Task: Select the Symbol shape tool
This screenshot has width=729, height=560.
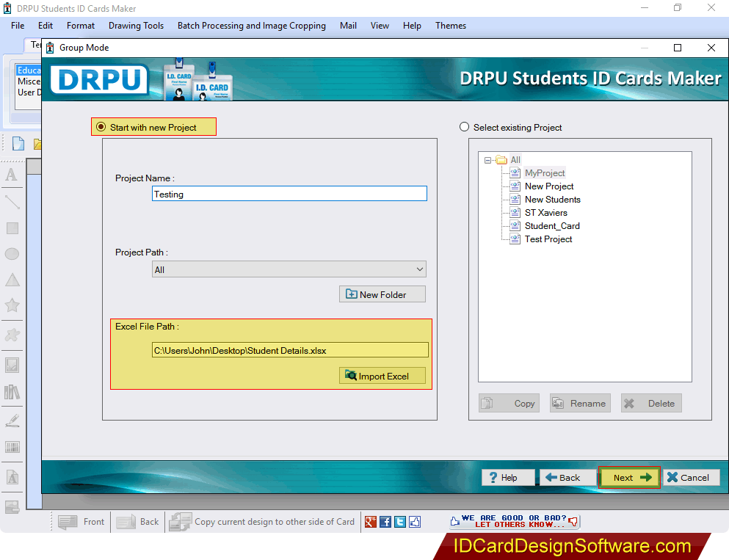Action: 12,335
